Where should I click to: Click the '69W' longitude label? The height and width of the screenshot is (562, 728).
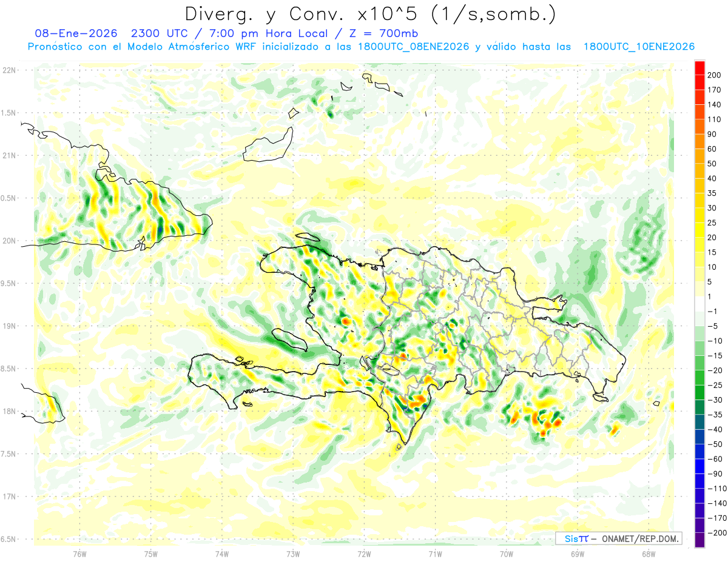(x=578, y=554)
